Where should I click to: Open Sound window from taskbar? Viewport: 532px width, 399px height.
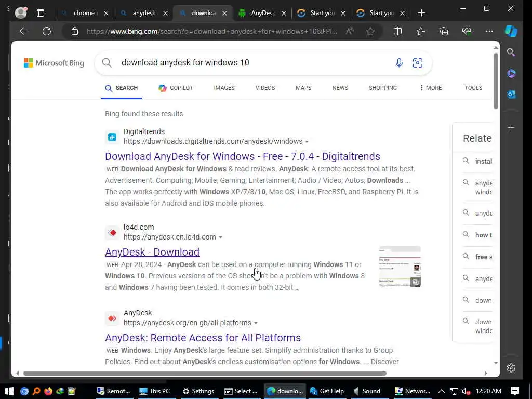367,391
